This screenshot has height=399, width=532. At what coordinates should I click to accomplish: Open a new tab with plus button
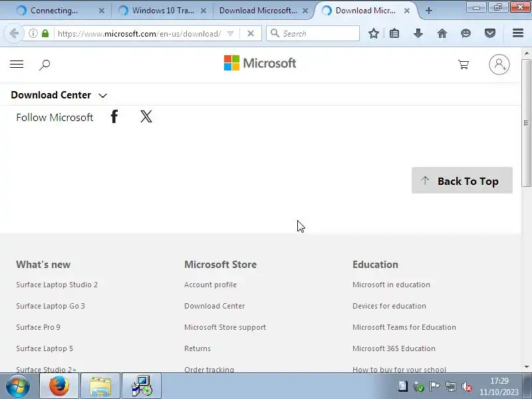pyautogui.click(x=428, y=11)
